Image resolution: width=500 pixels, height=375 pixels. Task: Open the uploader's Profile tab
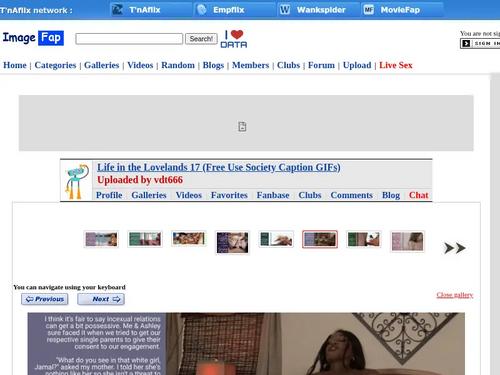[109, 195]
